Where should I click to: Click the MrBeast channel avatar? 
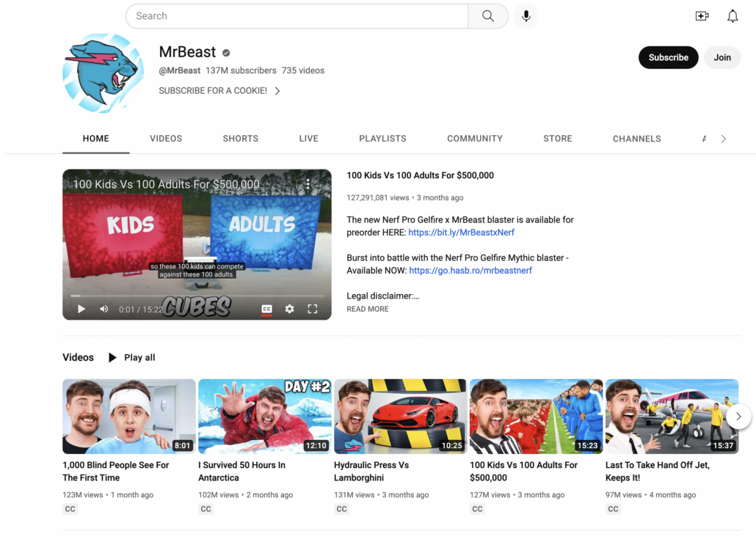tap(103, 73)
